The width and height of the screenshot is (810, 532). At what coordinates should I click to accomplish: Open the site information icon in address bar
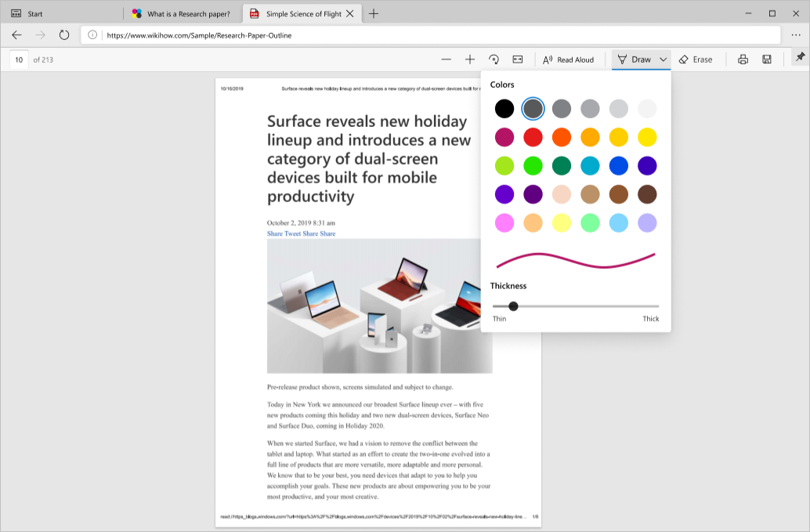tap(94, 34)
